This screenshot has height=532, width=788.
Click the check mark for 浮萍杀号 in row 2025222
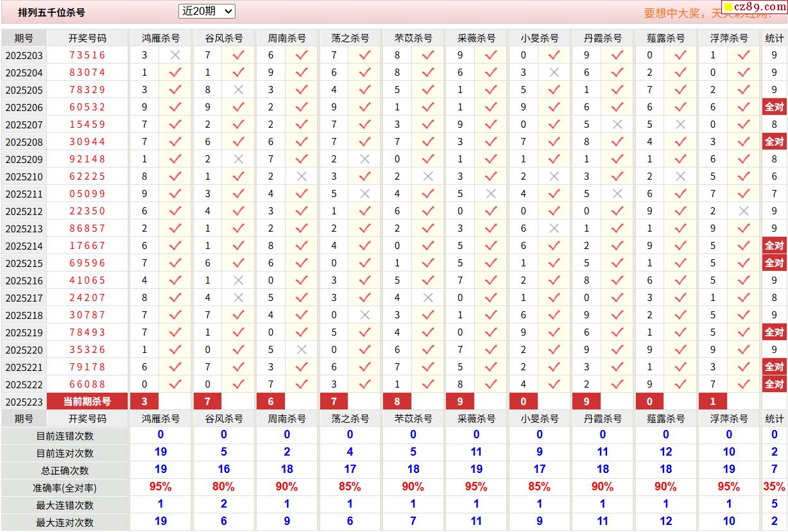tap(744, 384)
